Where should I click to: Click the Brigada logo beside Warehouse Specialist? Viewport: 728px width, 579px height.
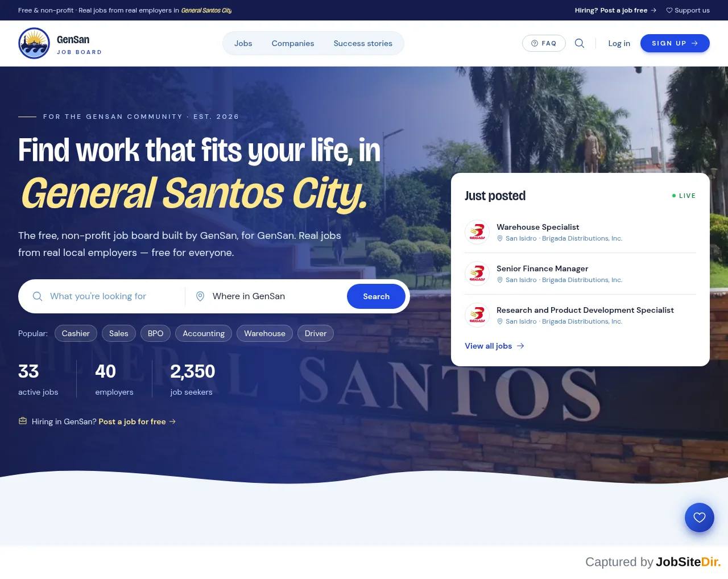tap(477, 232)
